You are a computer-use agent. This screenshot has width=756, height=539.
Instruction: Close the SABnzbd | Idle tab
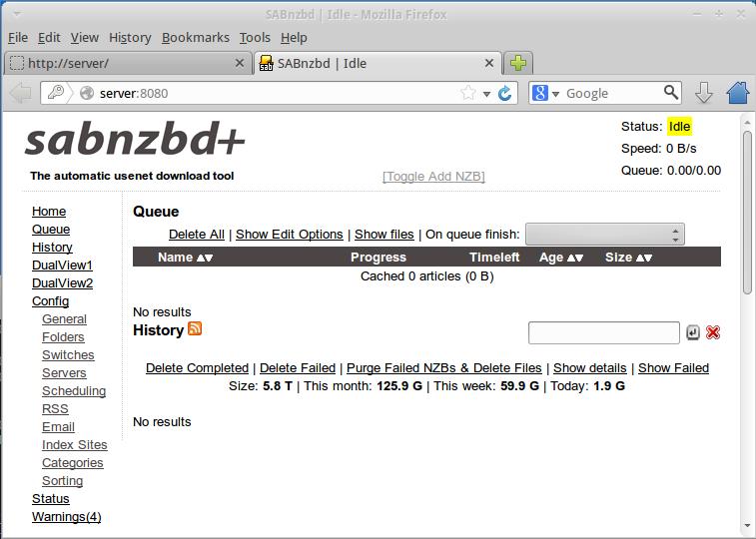(489, 63)
